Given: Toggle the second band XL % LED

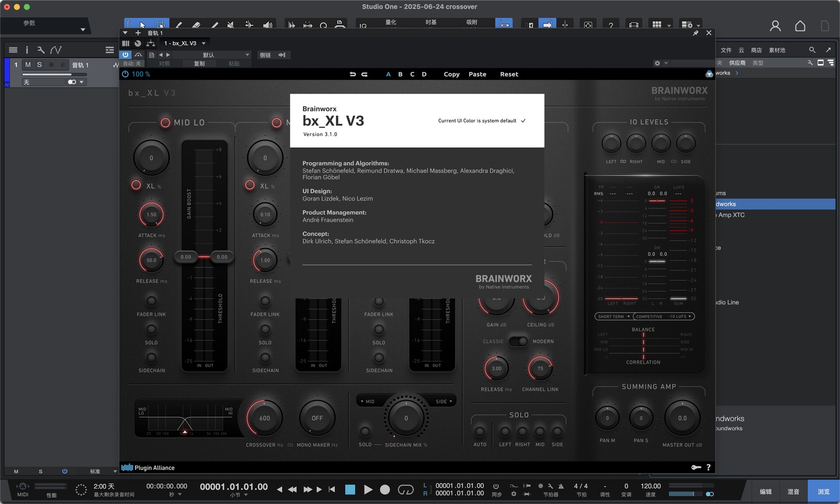Looking at the screenshot, I should point(250,185).
